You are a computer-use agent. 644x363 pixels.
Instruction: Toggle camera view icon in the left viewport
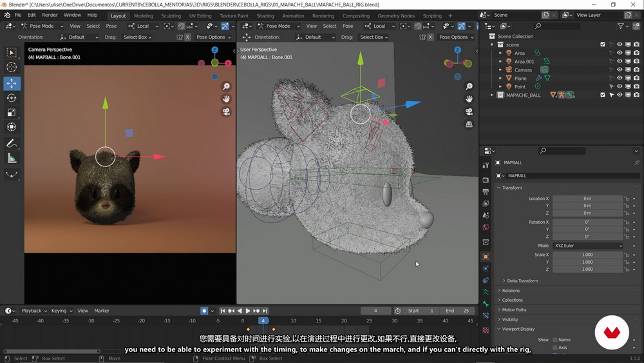(226, 112)
